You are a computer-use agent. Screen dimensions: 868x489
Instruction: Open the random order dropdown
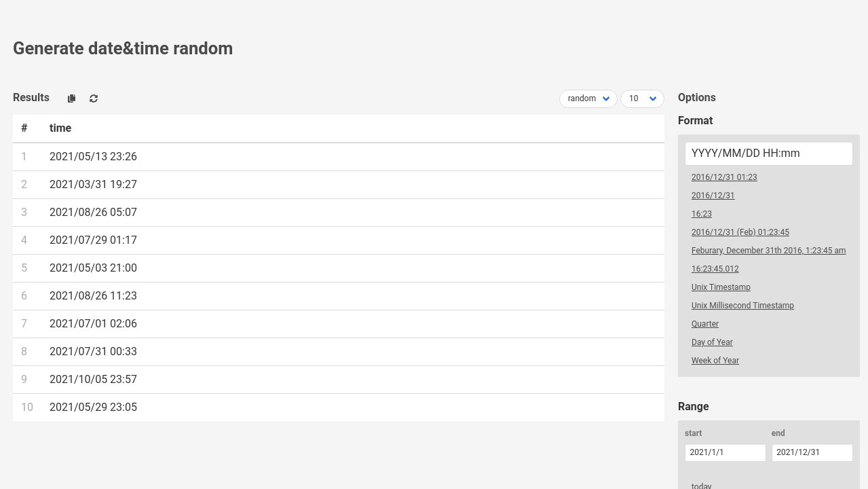[x=588, y=98]
